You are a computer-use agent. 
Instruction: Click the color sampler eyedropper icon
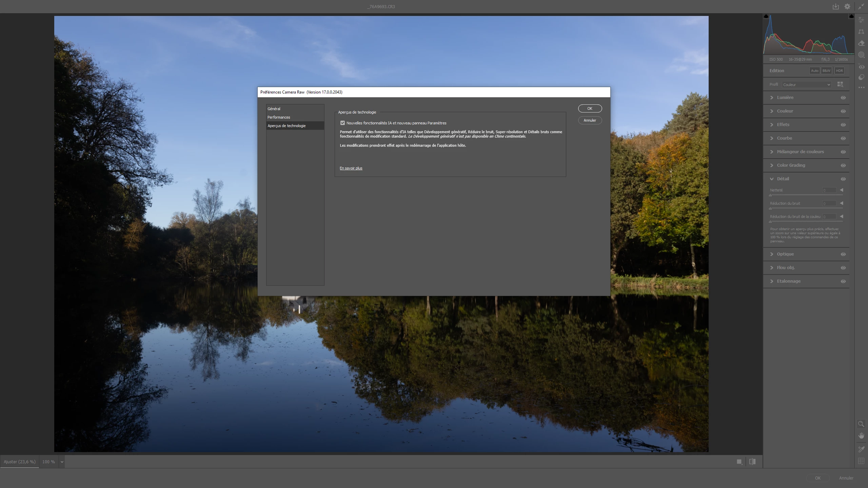point(861,449)
